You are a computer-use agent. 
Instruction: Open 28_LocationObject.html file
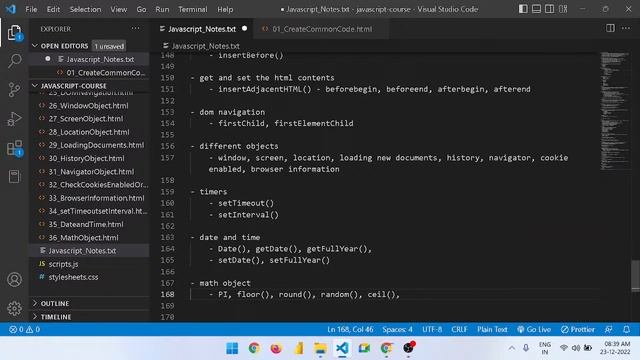(89, 132)
